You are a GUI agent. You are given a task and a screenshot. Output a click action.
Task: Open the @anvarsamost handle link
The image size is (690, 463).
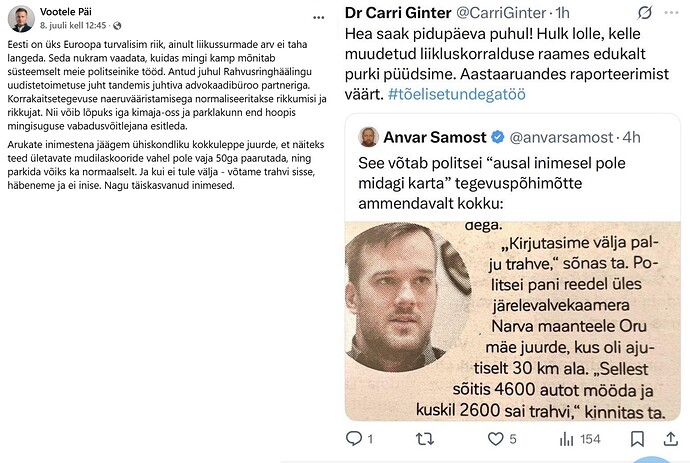pos(561,137)
